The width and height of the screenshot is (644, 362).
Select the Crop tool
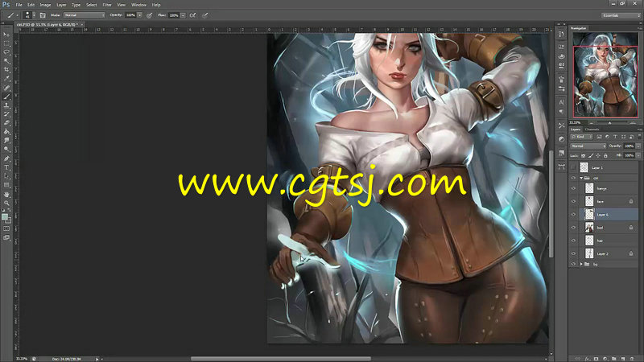pos(6,70)
